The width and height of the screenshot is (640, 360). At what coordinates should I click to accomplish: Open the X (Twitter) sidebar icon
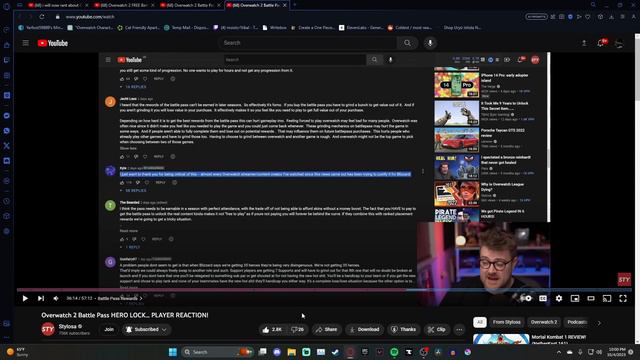pyautogui.click(x=7, y=146)
